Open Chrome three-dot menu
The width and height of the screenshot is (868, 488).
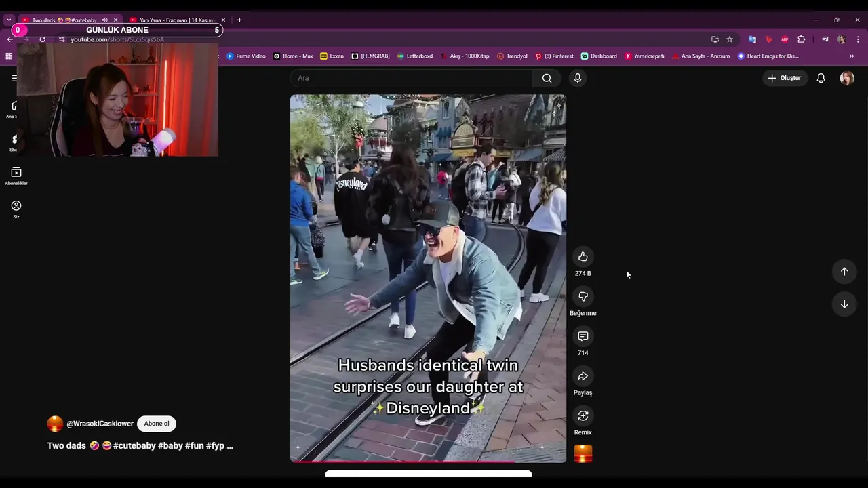858,39
